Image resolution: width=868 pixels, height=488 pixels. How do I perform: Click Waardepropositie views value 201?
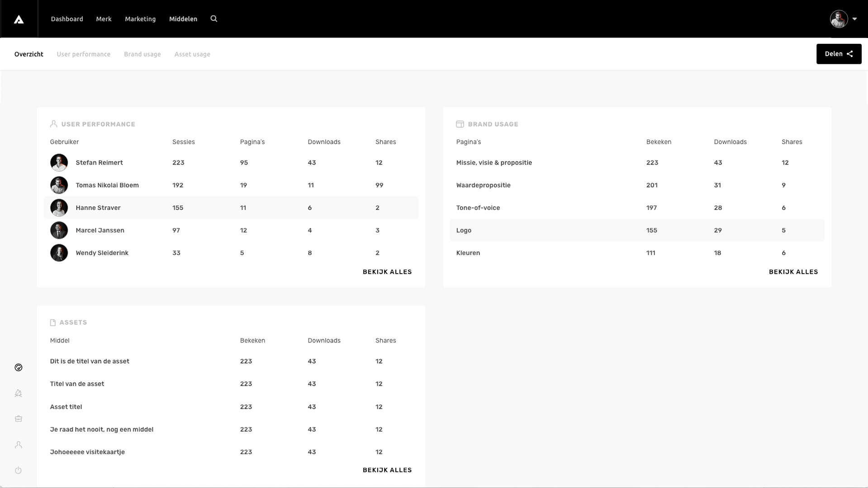(x=652, y=185)
